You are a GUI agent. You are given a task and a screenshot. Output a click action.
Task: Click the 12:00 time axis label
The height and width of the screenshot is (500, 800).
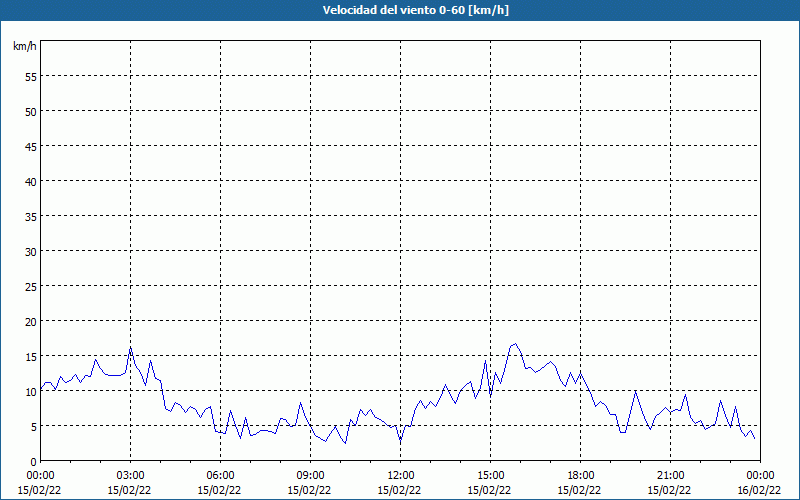401,476
